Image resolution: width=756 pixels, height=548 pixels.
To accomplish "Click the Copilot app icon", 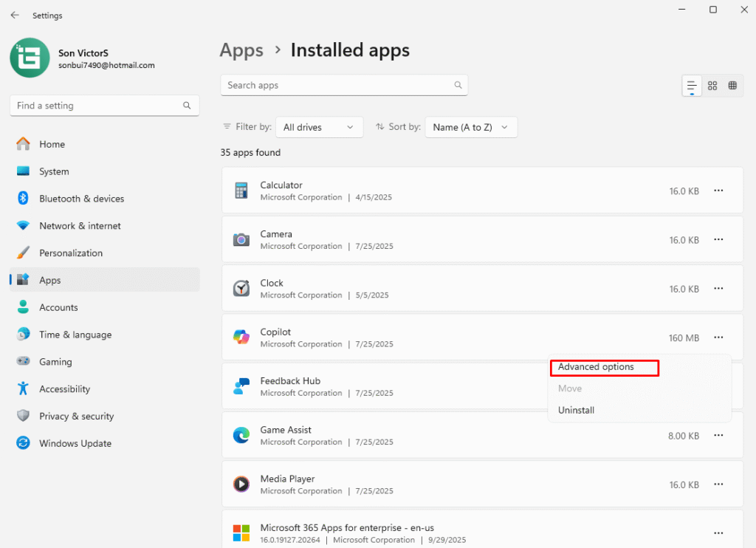I will click(x=241, y=338).
